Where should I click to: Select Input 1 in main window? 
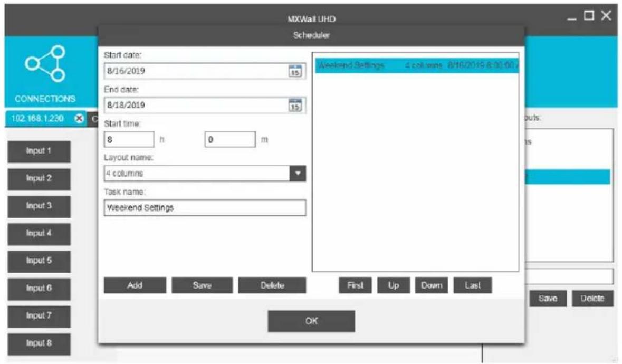(39, 151)
